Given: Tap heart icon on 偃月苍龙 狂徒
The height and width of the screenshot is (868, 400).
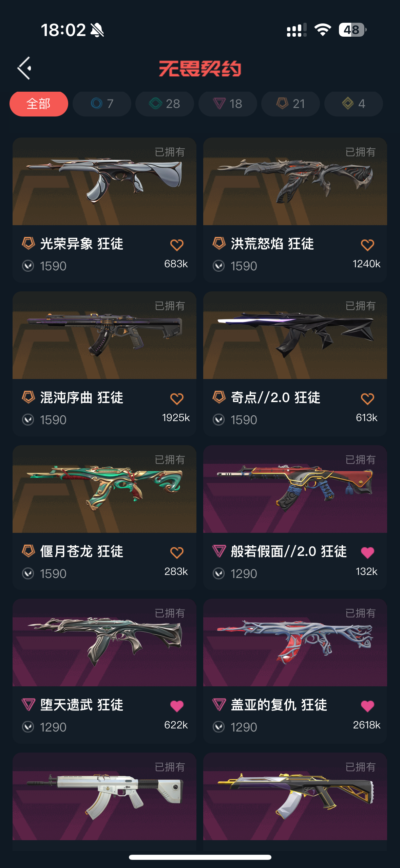Looking at the screenshot, I should 177,553.
